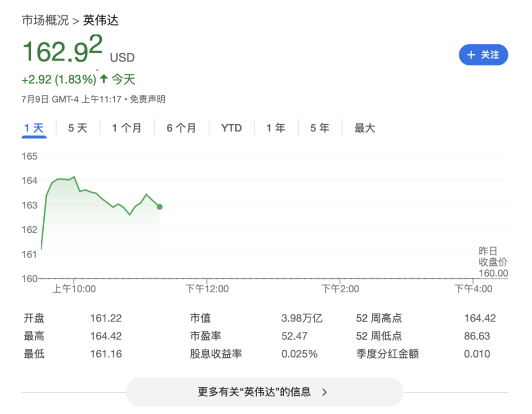This screenshot has width=532, height=414.
Task: Open 更多有关英伟达的信息
Action: point(266,391)
